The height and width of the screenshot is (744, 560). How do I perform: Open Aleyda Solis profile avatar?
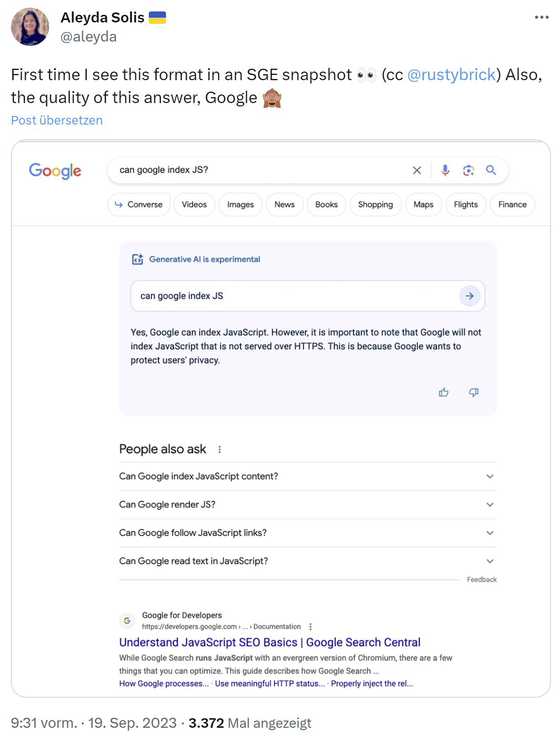(x=30, y=27)
